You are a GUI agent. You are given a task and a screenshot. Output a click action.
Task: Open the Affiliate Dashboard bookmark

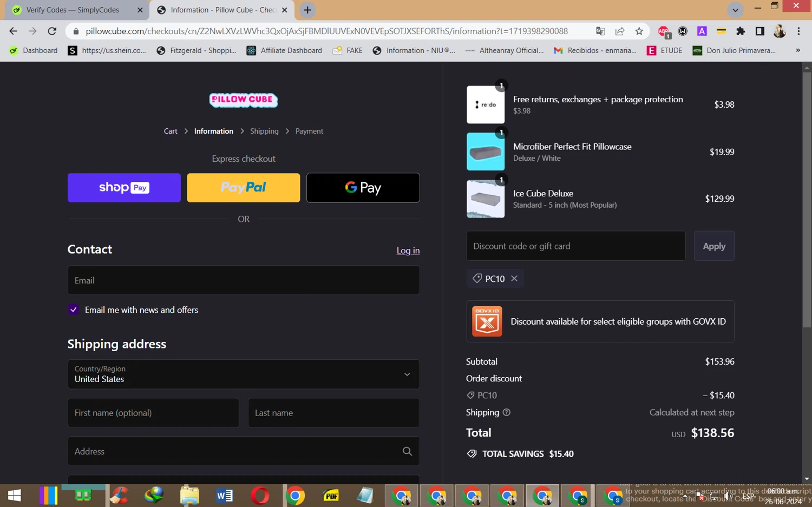click(x=284, y=50)
